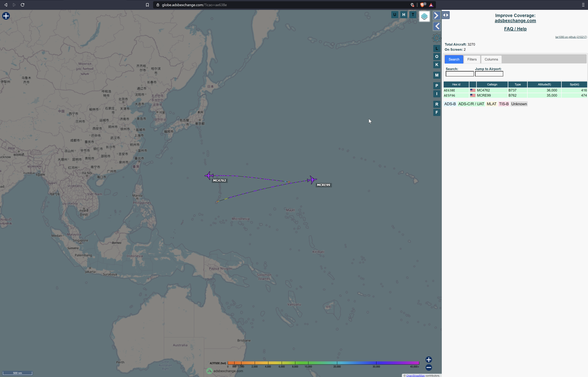Switch to the Search tab
Viewport: 588px width, 377px height.
[x=454, y=59]
